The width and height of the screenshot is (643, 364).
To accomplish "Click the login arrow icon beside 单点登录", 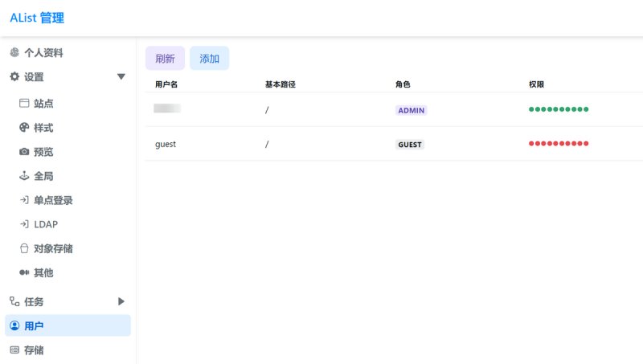I will [x=24, y=200].
